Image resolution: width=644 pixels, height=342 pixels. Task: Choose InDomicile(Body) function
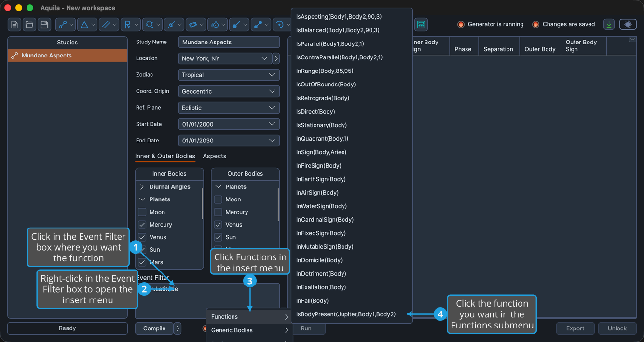[352, 260]
